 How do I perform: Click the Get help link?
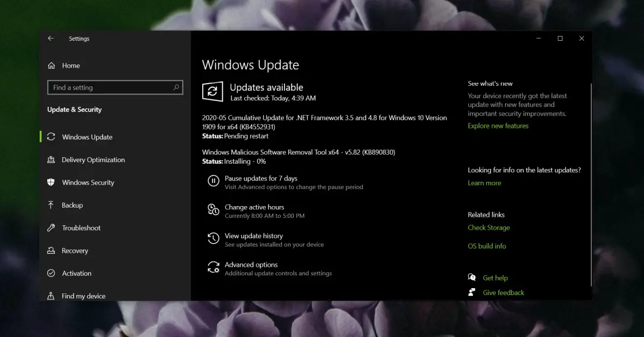[495, 278]
